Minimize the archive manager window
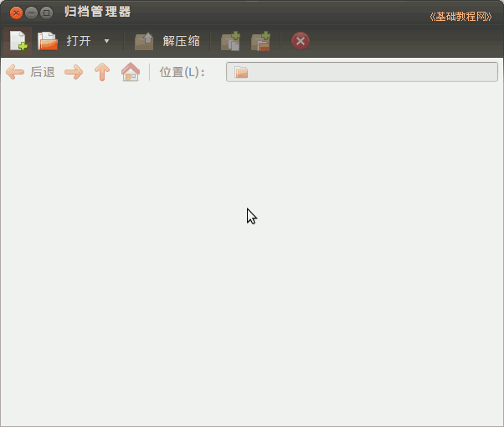Screen dimensions: 504x427 tap(31, 13)
